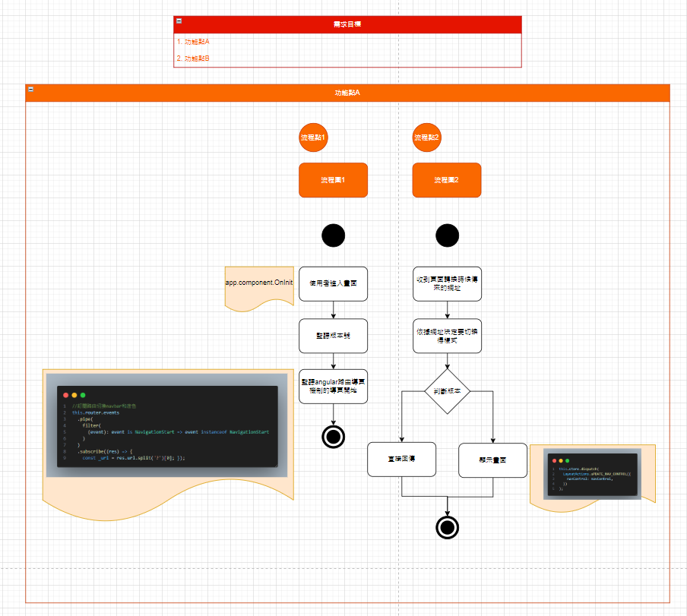Collapse the orange 功能點A container
This screenshot has width=687, height=616.
30,89
